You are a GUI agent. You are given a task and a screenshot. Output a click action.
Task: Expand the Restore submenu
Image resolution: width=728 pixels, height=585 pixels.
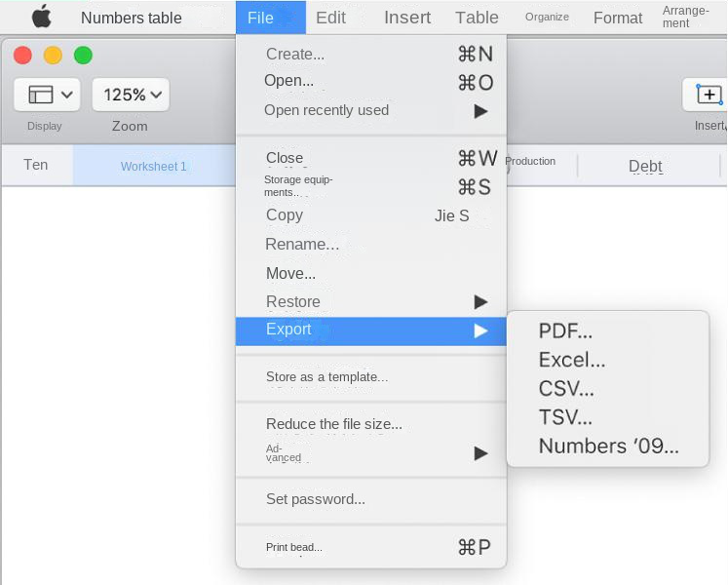pyautogui.click(x=371, y=301)
